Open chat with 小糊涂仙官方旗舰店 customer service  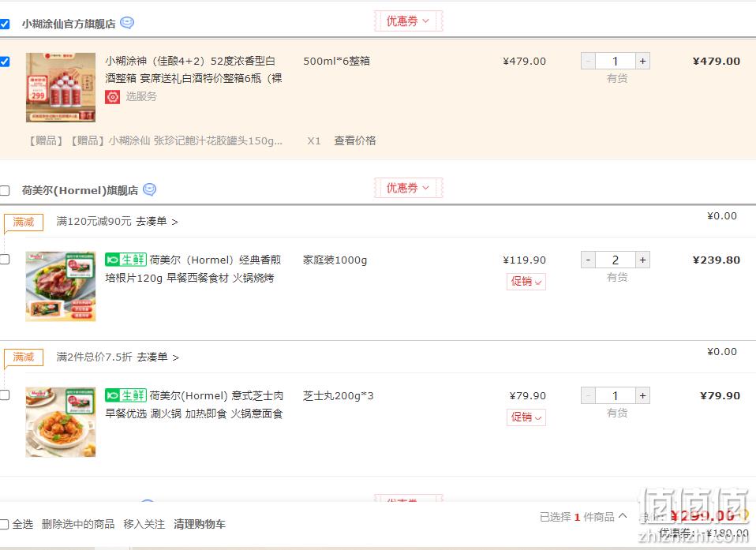[x=127, y=23]
